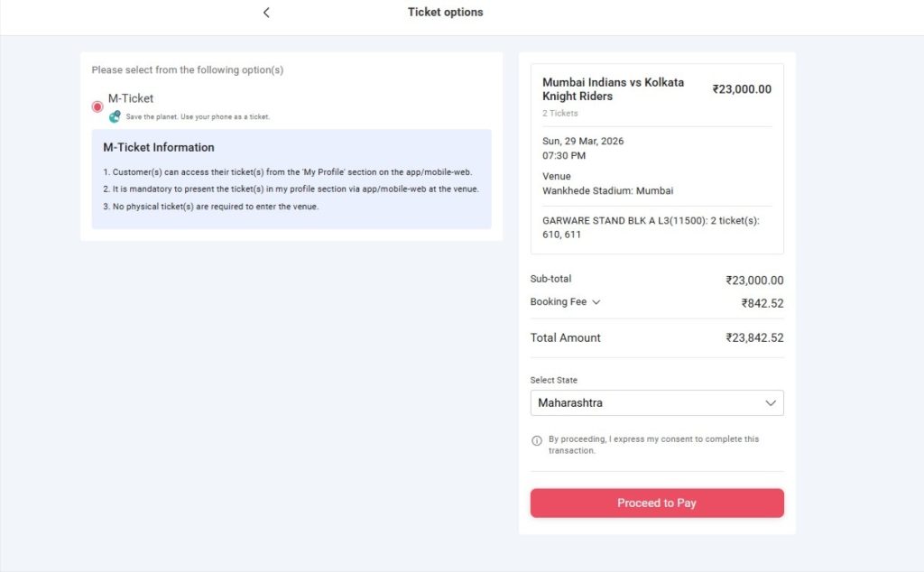The height and width of the screenshot is (572, 924).
Task: Open the Select State dropdown
Action: [656, 402]
